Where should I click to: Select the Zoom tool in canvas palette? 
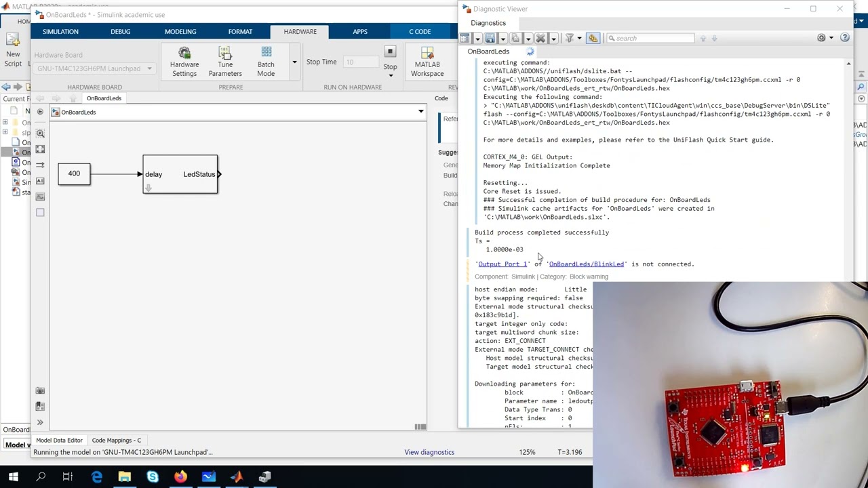point(40,134)
